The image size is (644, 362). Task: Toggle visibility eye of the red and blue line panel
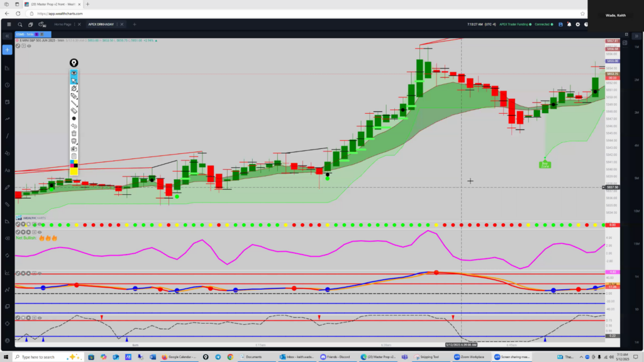pos(40,273)
